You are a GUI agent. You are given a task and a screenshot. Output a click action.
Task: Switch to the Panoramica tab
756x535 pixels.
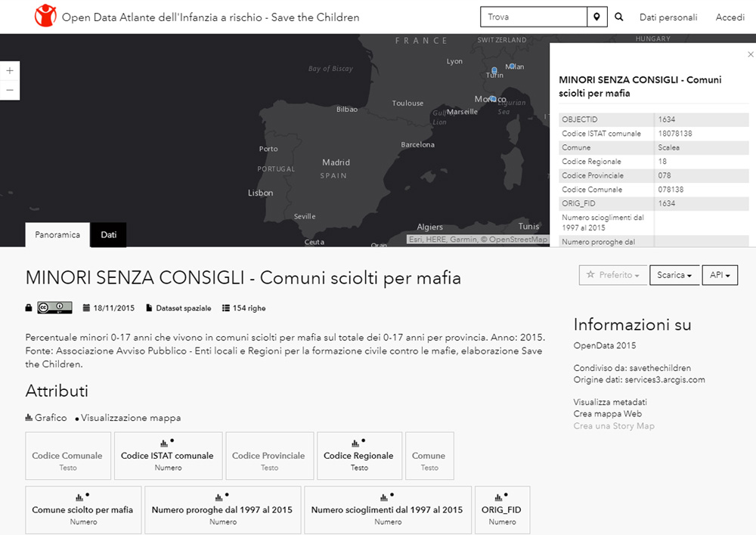57,235
